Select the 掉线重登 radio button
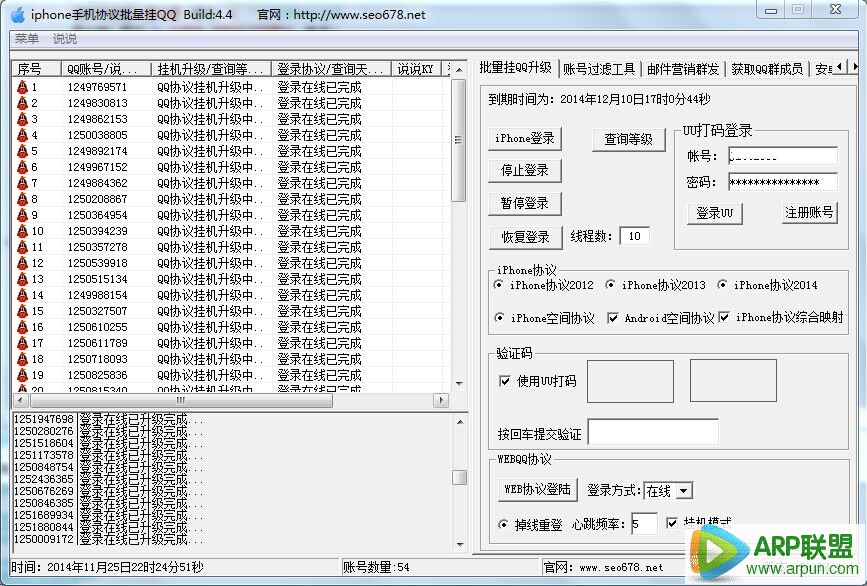The width and height of the screenshot is (867, 586). (x=503, y=524)
